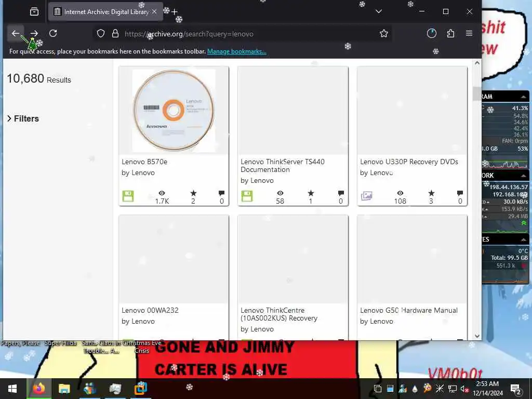This screenshot has width=532, height=399.
Task: Click views eye icon on Lenovo B570e card
Action: tap(162, 193)
